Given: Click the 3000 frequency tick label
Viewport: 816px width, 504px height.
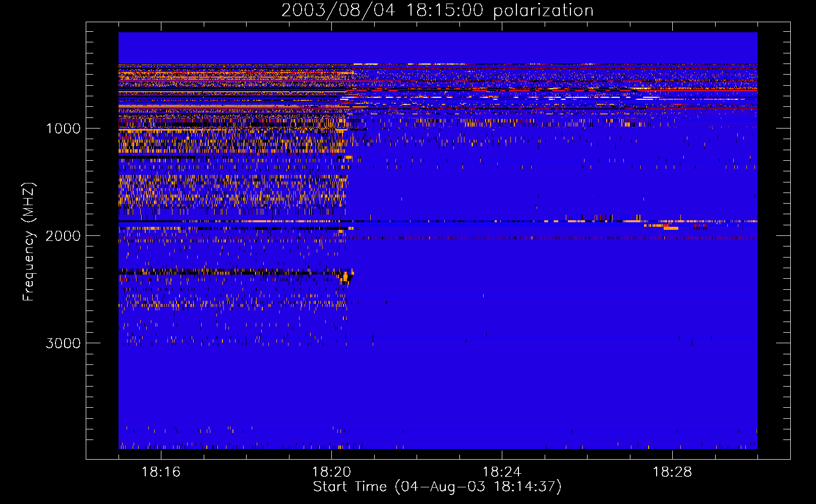Looking at the screenshot, I should pos(63,343).
